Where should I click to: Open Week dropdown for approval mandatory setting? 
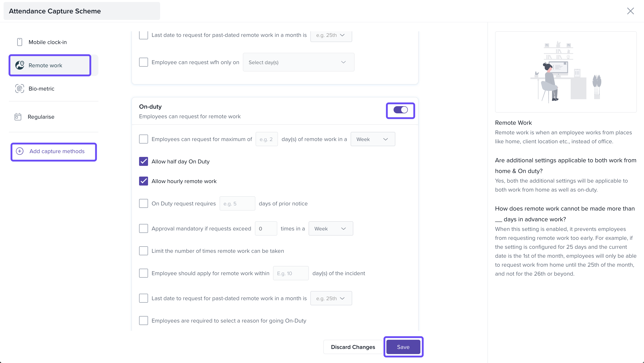[330, 229]
